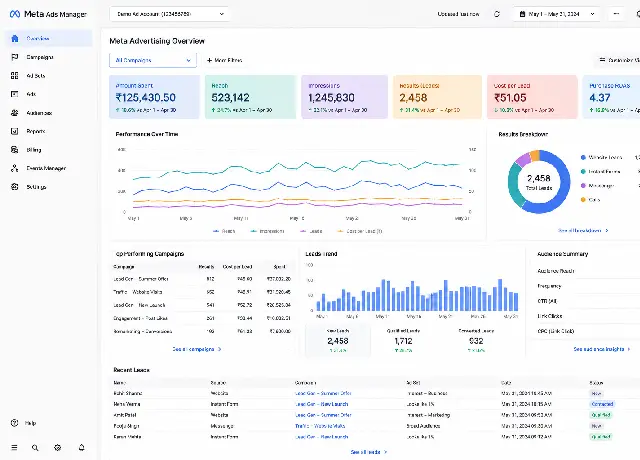Open the May 2024 date range dropdown

coord(556,14)
